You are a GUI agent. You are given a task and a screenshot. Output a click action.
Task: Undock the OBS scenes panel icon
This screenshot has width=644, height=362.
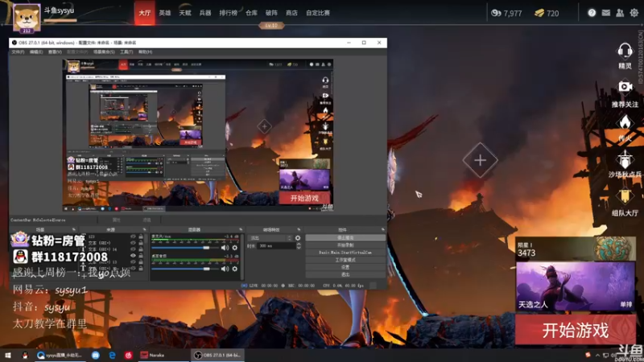coord(74,229)
